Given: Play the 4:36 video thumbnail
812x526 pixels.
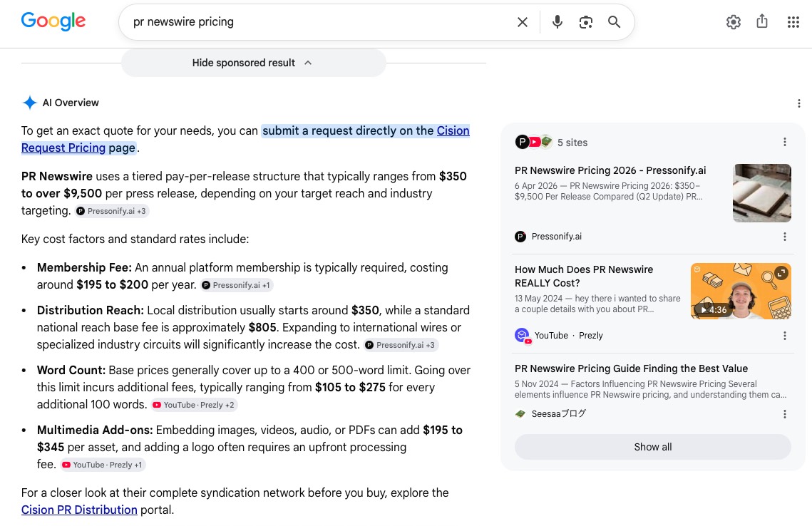Looking at the screenshot, I should point(741,291).
